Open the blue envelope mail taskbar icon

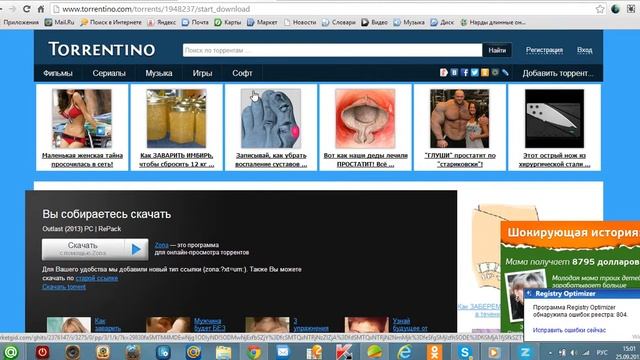point(283,351)
